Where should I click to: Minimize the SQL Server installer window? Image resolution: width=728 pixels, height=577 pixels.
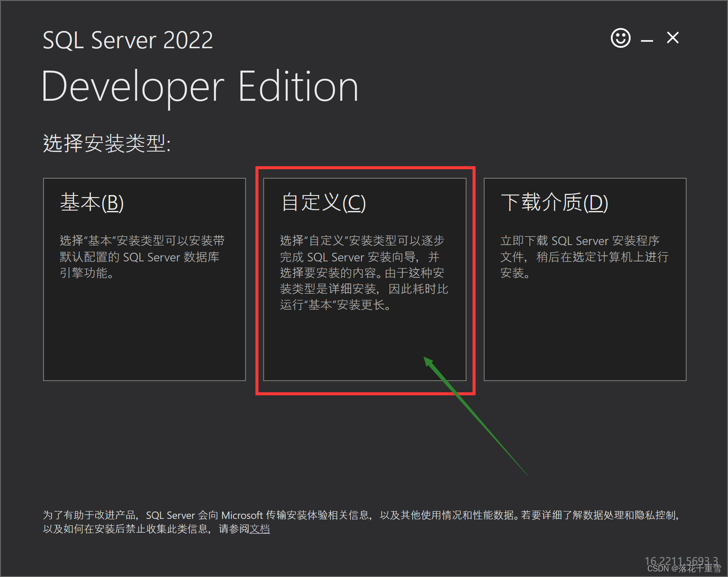pos(647,40)
